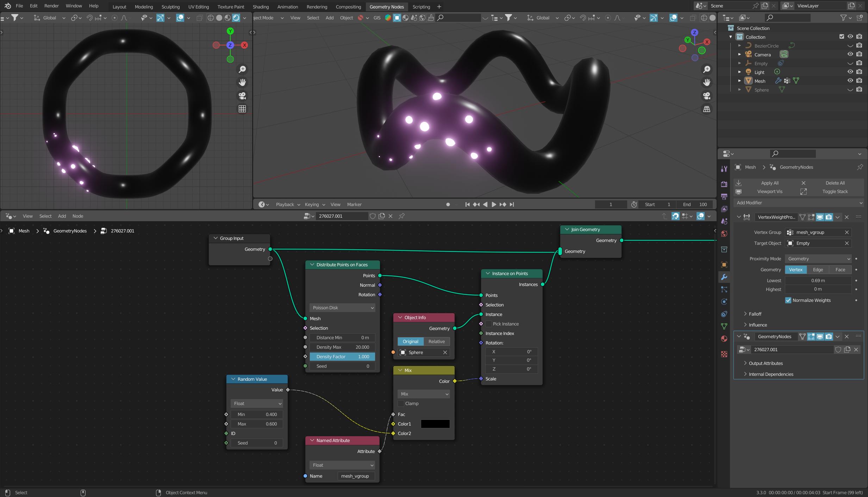Open Proximity Mode Geometry dropdown
The image size is (868, 497).
(818, 259)
